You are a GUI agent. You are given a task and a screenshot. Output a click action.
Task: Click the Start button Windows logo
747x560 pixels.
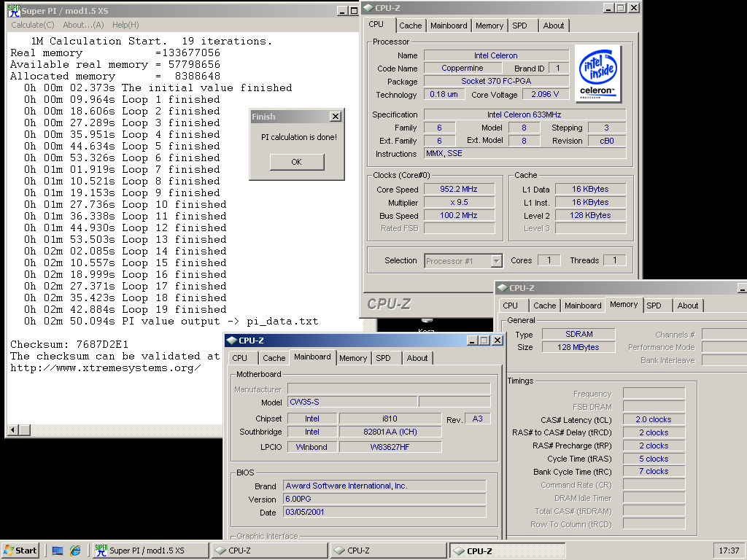9,551
